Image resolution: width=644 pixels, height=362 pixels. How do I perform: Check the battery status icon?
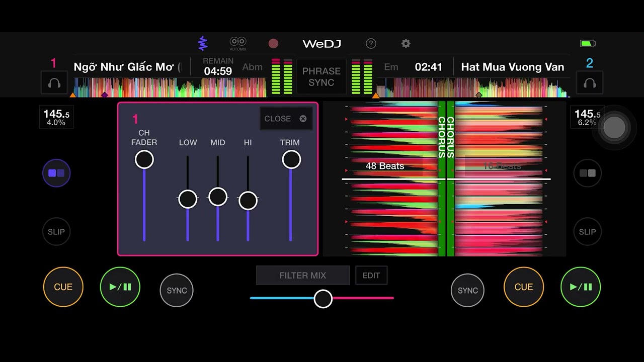tap(588, 44)
